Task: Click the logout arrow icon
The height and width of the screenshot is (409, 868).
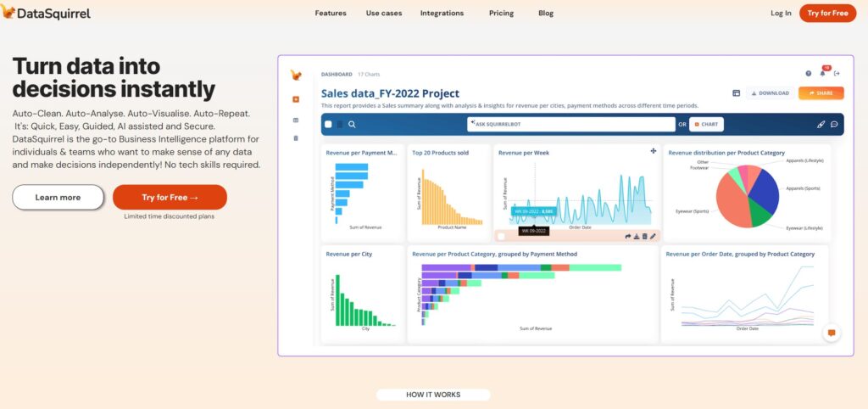Action: [837, 73]
